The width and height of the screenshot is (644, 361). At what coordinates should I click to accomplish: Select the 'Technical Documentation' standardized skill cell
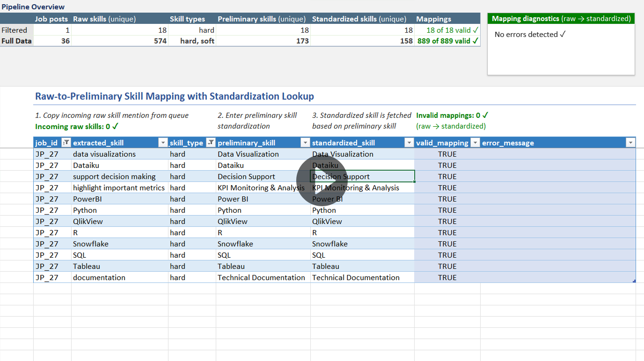pyautogui.click(x=362, y=277)
